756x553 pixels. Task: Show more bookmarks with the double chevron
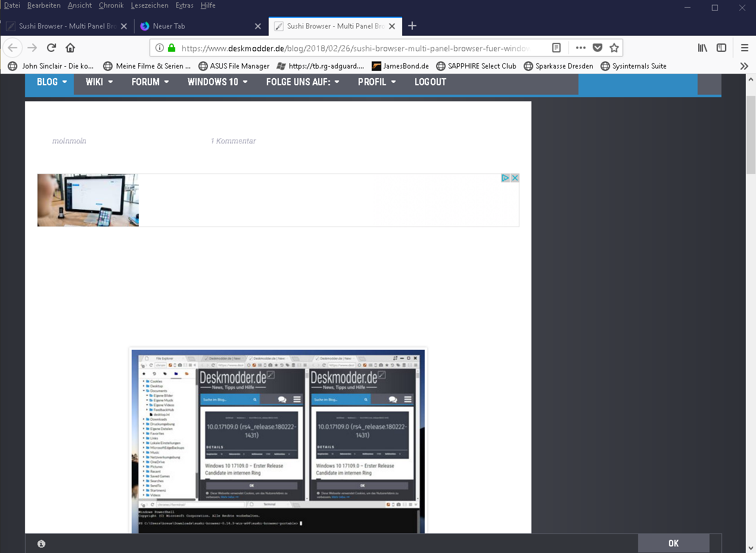click(x=744, y=66)
